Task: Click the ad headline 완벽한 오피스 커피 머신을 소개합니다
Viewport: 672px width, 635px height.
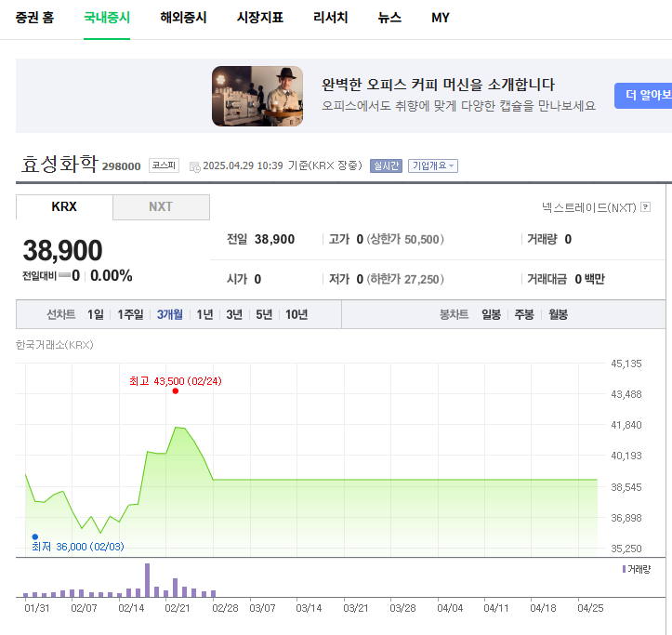Action: (438, 85)
